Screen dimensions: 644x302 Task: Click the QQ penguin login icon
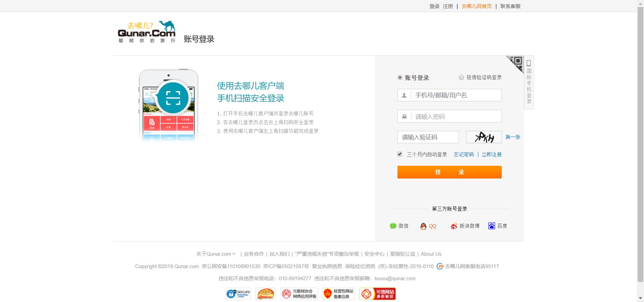[x=423, y=226]
